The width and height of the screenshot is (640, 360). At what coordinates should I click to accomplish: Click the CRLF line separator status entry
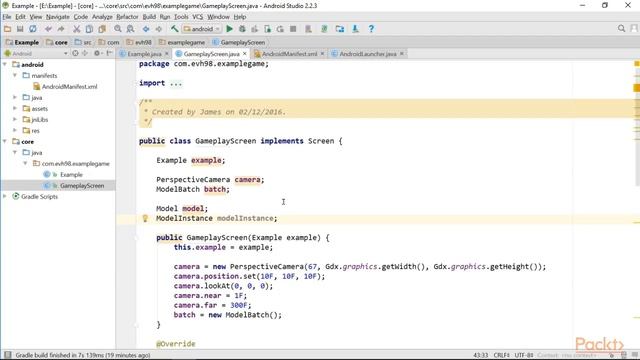pyautogui.click(x=501, y=355)
